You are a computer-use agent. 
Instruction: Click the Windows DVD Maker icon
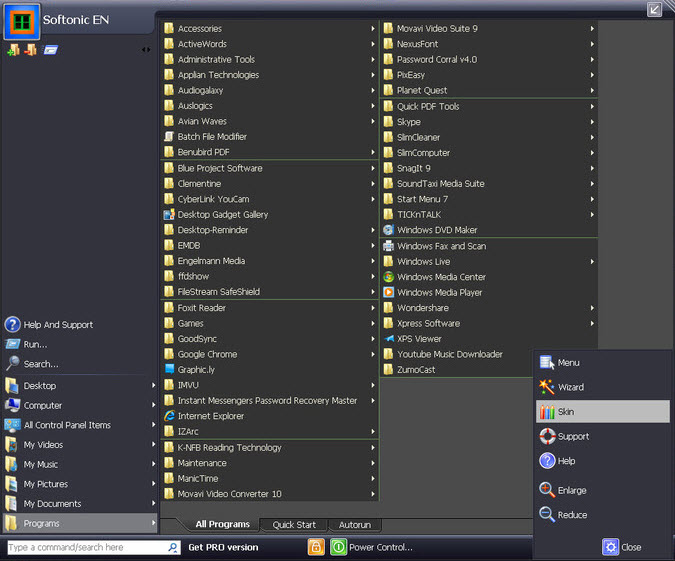[x=388, y=230]
